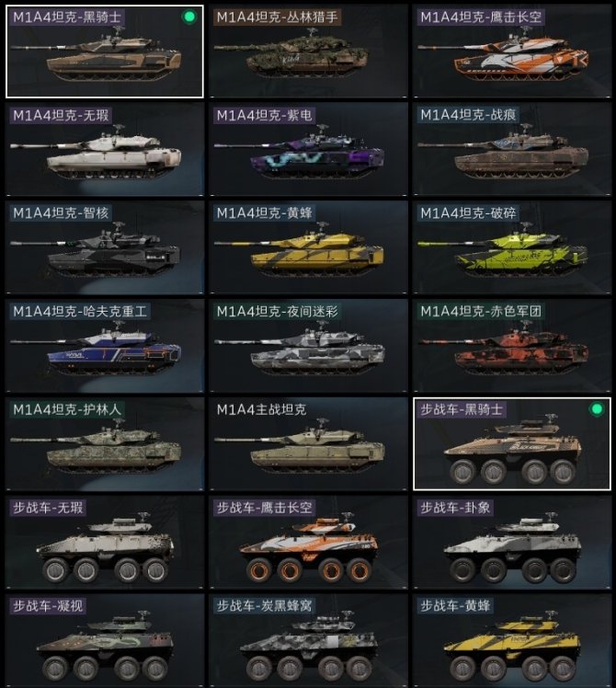Image resolution: width=616 pixels, height=688 pixels.
Task: Select the 步战车-炭黑蜂窝 skin
Action: point(308,640)
